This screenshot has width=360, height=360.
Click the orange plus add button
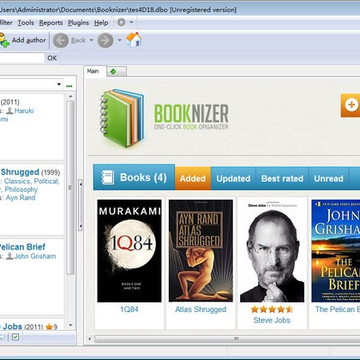(350, 105)
